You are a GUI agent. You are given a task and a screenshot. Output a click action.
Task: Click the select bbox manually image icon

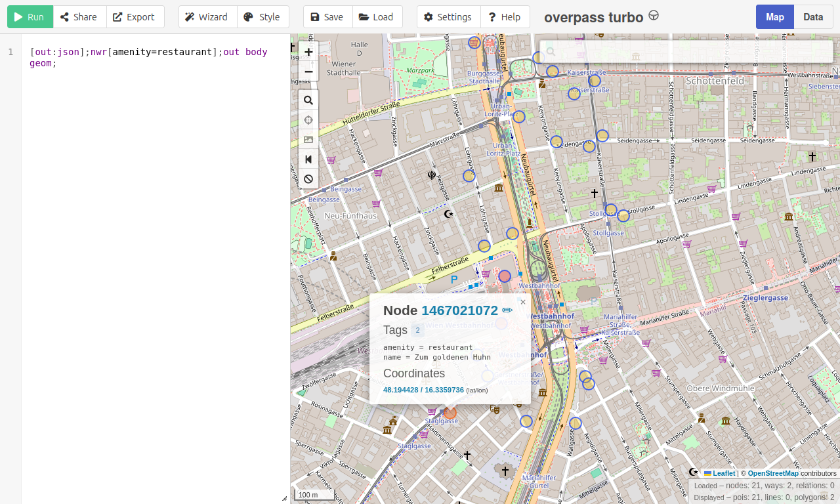click(308, 140)
